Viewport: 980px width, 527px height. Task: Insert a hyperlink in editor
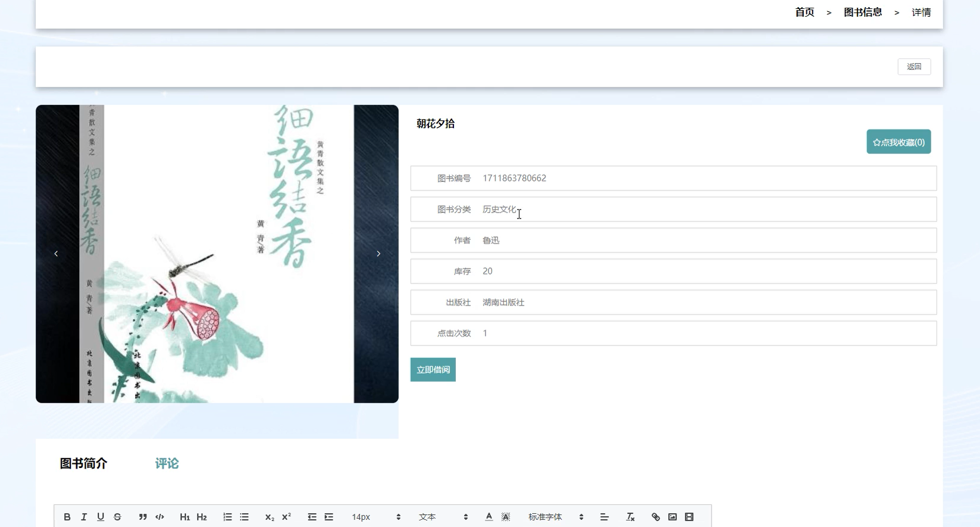[656, 517]
